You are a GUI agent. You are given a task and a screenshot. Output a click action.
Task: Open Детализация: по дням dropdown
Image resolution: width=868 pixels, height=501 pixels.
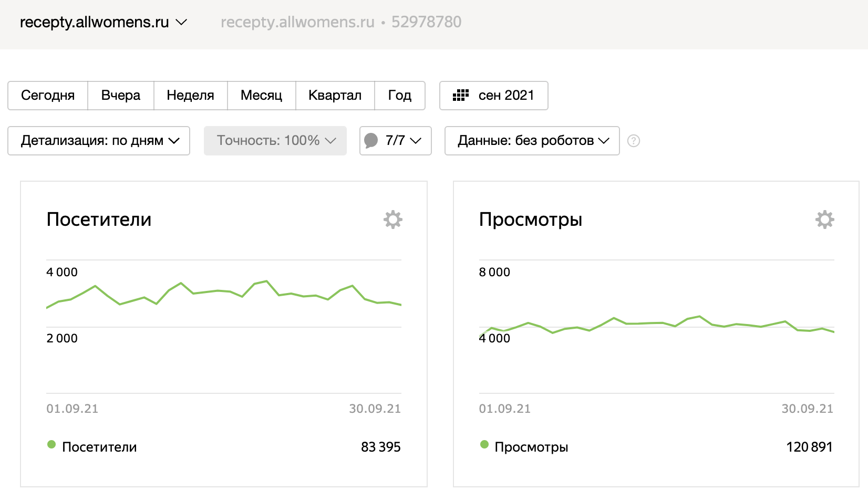click(x=99, y=141)
